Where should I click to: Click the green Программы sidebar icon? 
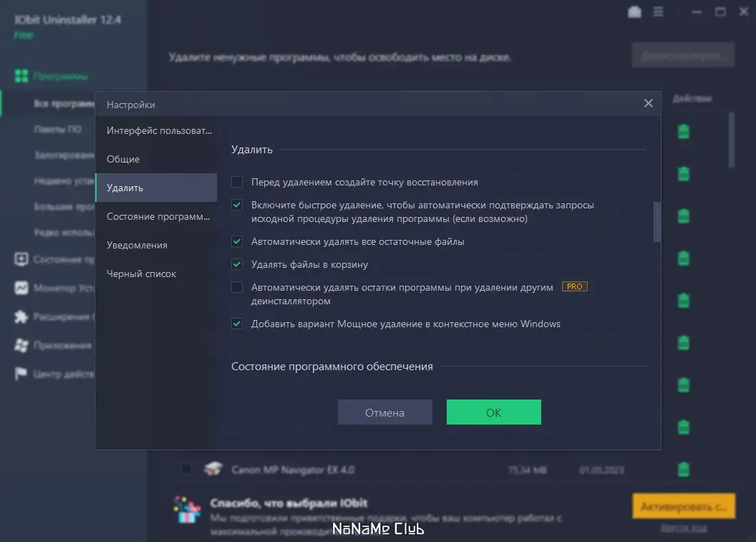click(x=21, y=76)
